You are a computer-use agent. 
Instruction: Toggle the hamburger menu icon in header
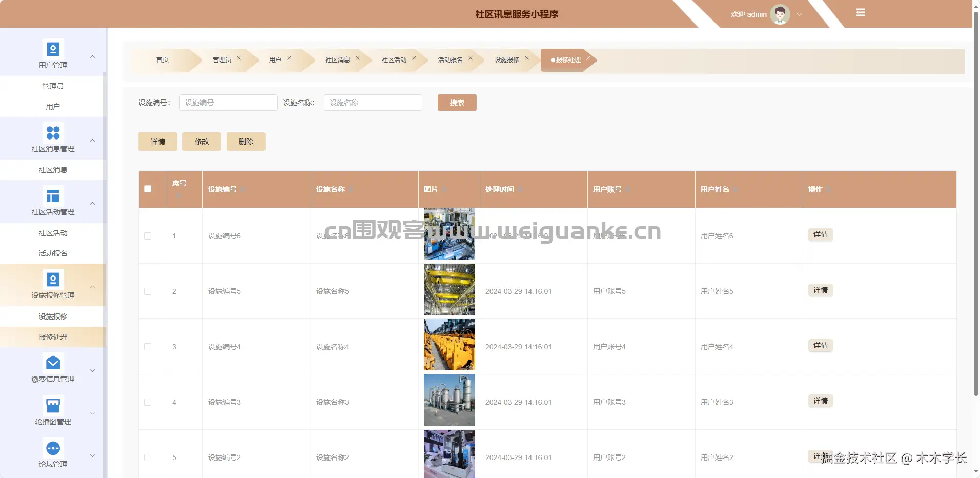point(861,13)
